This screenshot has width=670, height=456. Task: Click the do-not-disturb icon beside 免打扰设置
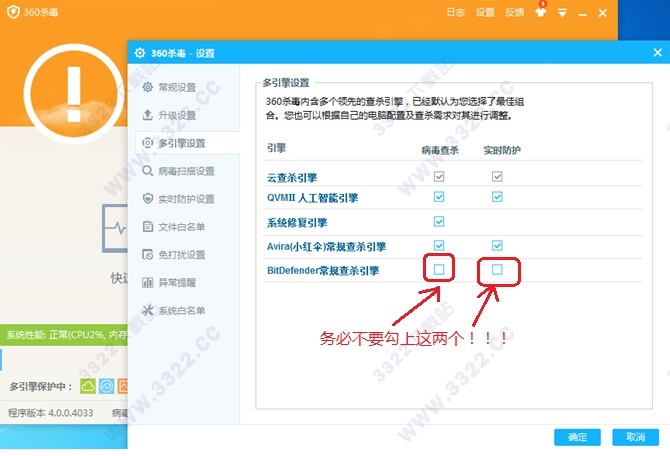[147, 255]
